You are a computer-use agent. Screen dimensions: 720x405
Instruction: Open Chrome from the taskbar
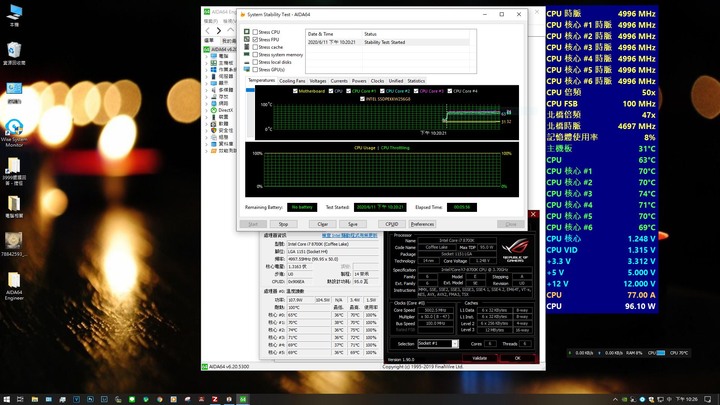pyautogui.click(x=159, y=399)
